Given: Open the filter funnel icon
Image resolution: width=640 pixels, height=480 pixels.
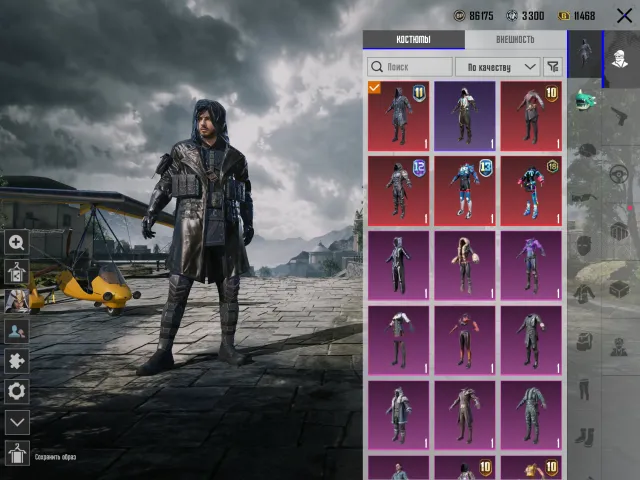Looking at the screenshot, I should click(x=553, y=67).
